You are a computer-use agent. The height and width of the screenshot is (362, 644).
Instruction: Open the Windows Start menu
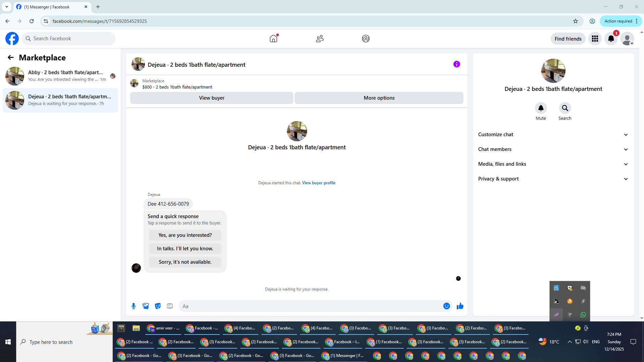coord(8,342)
